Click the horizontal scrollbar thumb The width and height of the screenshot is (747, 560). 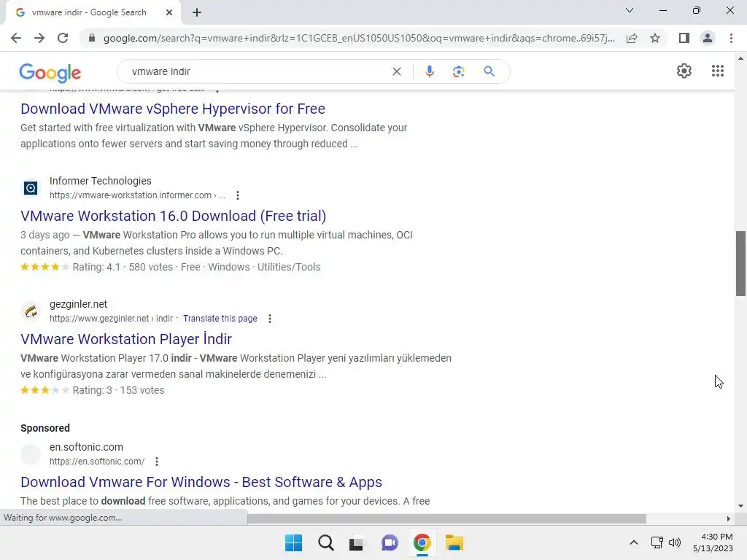point(446,518)
